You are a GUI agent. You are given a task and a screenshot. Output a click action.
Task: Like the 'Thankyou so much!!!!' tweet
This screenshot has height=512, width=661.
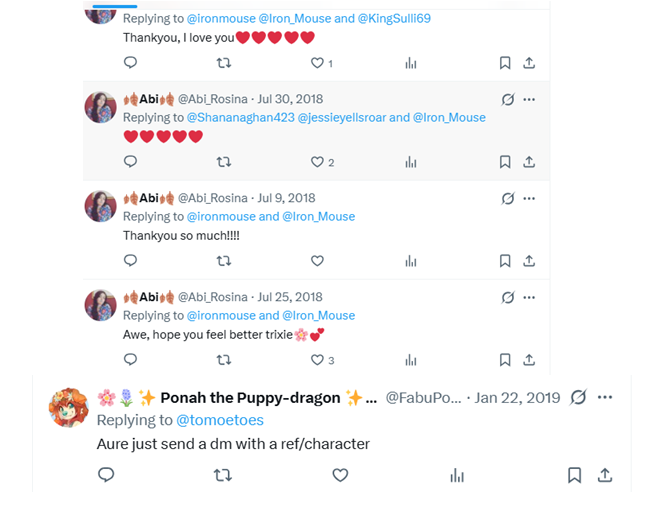[317, 261]
